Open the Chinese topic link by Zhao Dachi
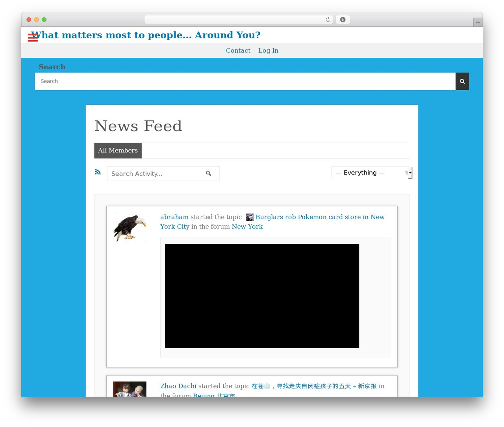The height and width of the screenshot is (427, 504). coord(314,386)
